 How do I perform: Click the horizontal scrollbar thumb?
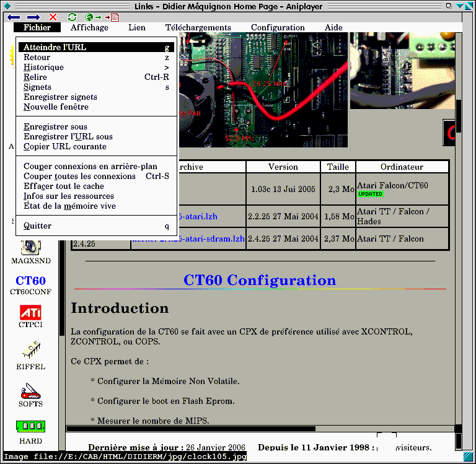[191, 429]
